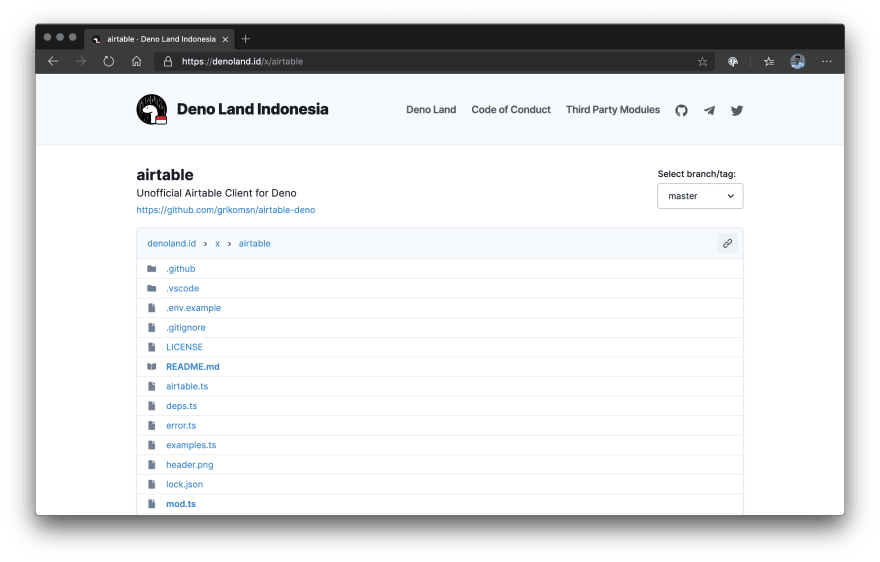Open the LICENSE file

(184, 347)
